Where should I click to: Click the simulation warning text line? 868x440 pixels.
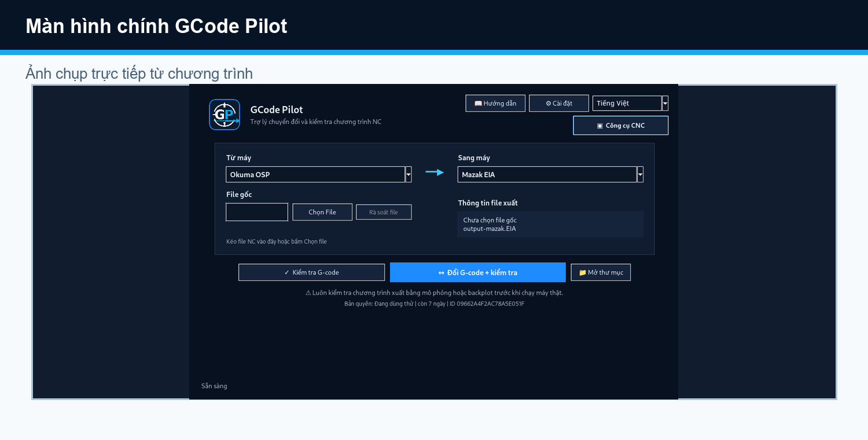point(434,292)
